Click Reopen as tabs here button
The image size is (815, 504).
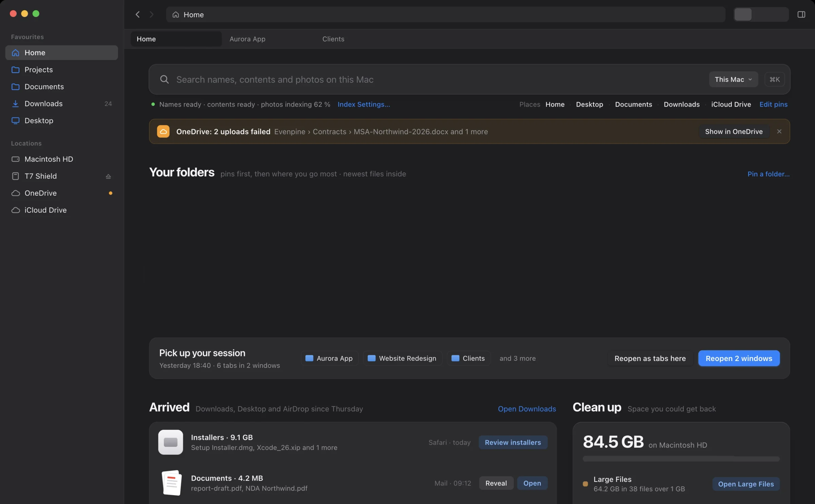pyautogui.click(x=650, y=358)
